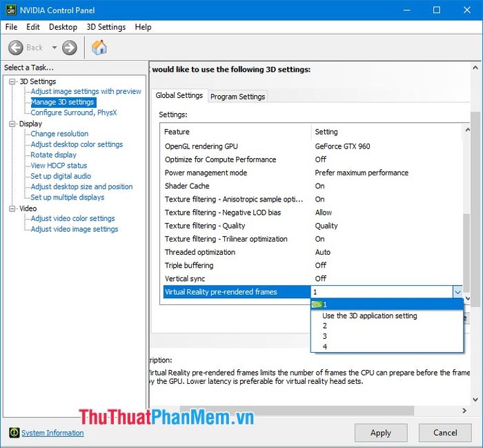The image size is (483, 448).
Task: Choose option 3 in dropdown list
Action: click(387, 336)
